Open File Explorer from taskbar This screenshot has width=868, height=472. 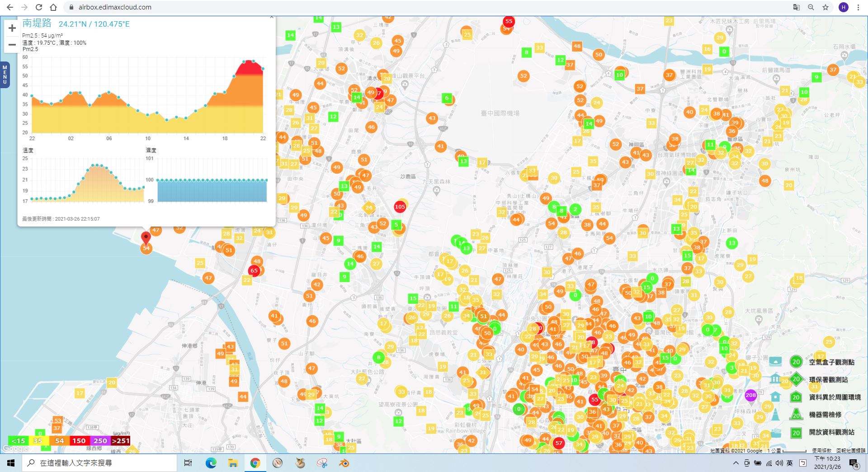(233, 463)
